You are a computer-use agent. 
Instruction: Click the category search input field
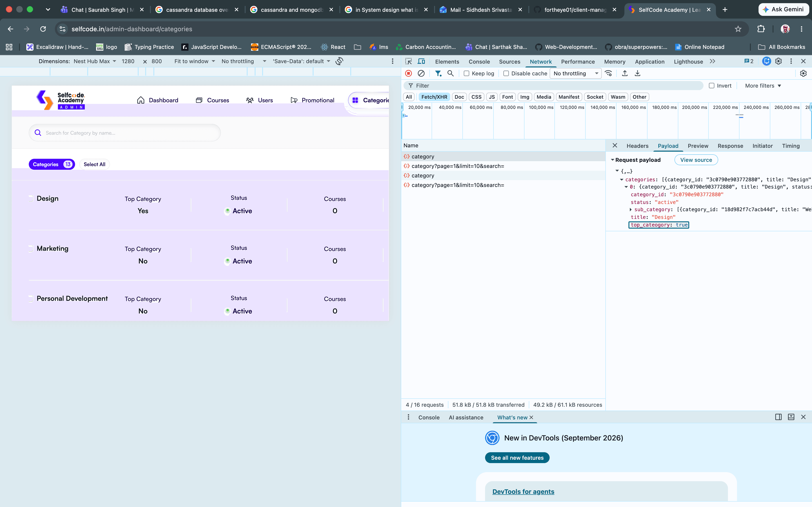[x=125, y=133]
